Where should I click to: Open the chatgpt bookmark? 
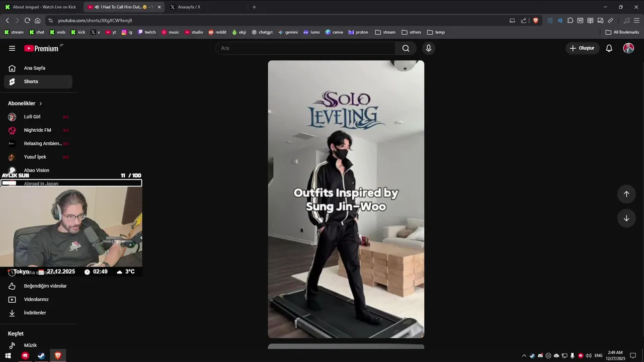[x=262, y=32]
